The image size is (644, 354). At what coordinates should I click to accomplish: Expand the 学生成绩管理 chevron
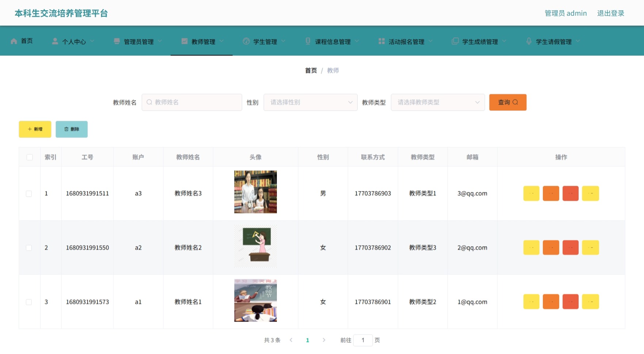(x=504, y=41)
